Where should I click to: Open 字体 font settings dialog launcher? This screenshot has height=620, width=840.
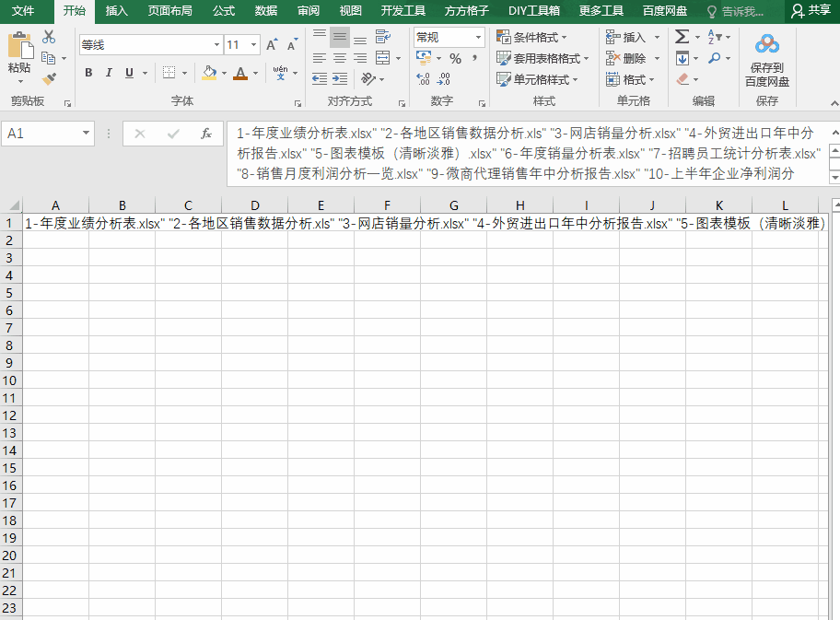tap(297, 103)
